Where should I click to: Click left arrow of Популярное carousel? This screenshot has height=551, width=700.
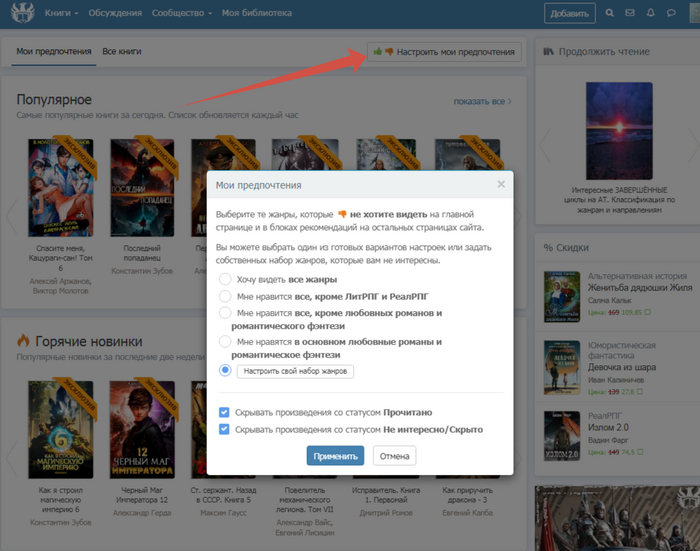click(12, 216)
